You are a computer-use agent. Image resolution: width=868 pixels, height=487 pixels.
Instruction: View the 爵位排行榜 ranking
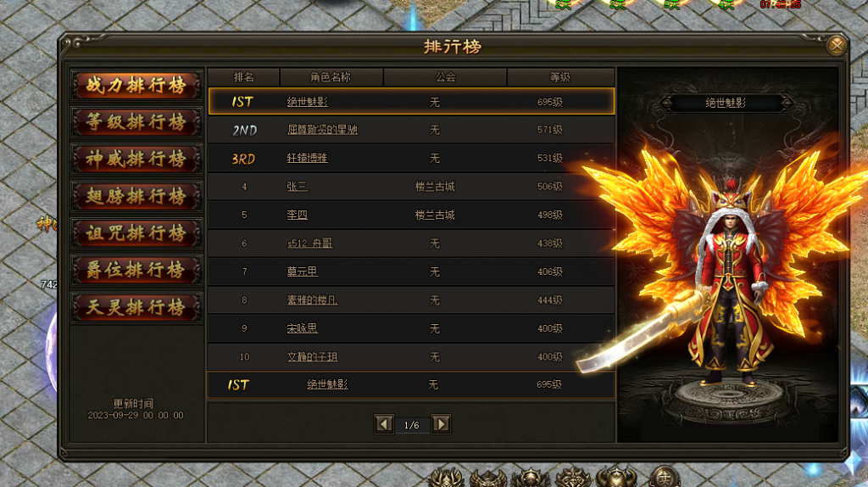point(136,270)
